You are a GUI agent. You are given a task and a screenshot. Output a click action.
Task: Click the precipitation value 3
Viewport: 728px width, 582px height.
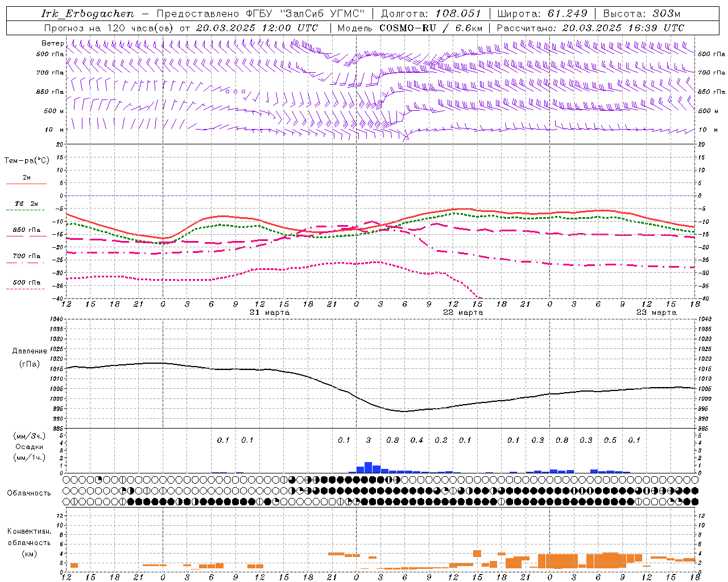click(369, 440)
